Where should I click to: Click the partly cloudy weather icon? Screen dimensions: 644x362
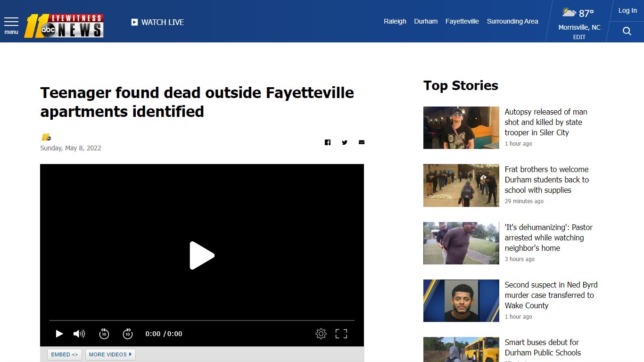pyautogui.click(x=569, y=12)
